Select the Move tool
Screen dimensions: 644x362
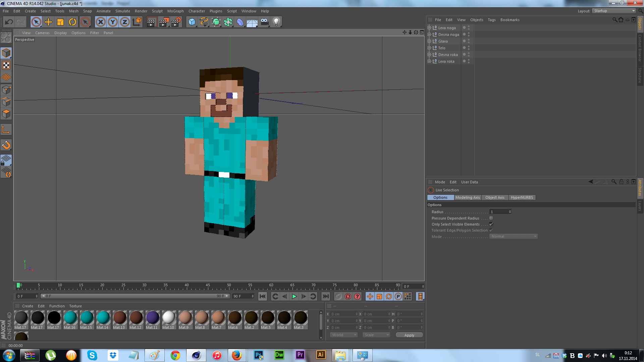pyautogui.click(x=48, y=22)
